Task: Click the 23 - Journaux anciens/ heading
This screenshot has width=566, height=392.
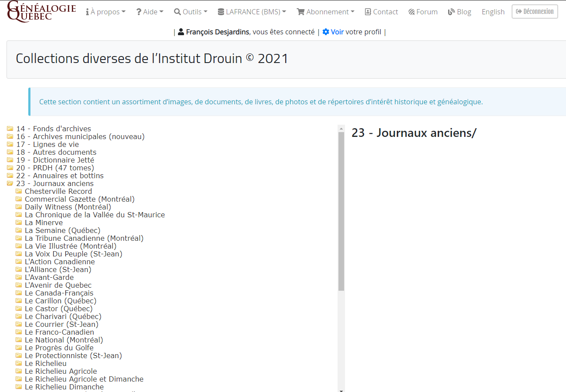Action: [414, 133]
